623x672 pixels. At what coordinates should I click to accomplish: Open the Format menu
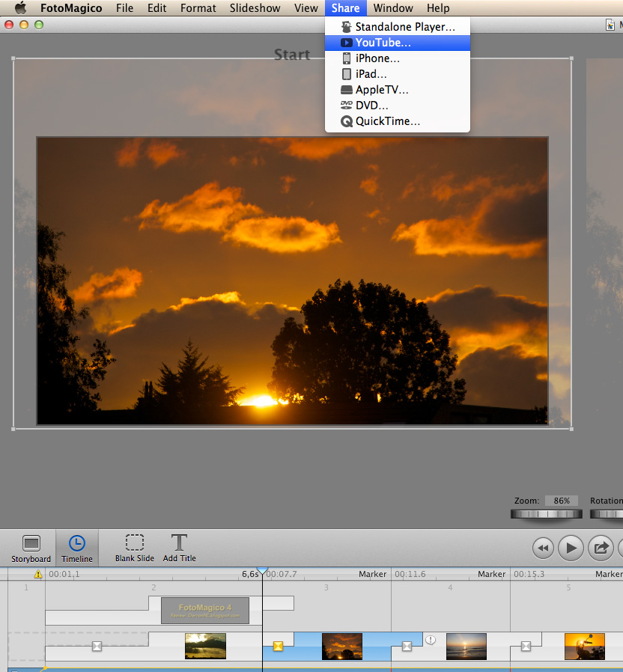tap(198, 7)
